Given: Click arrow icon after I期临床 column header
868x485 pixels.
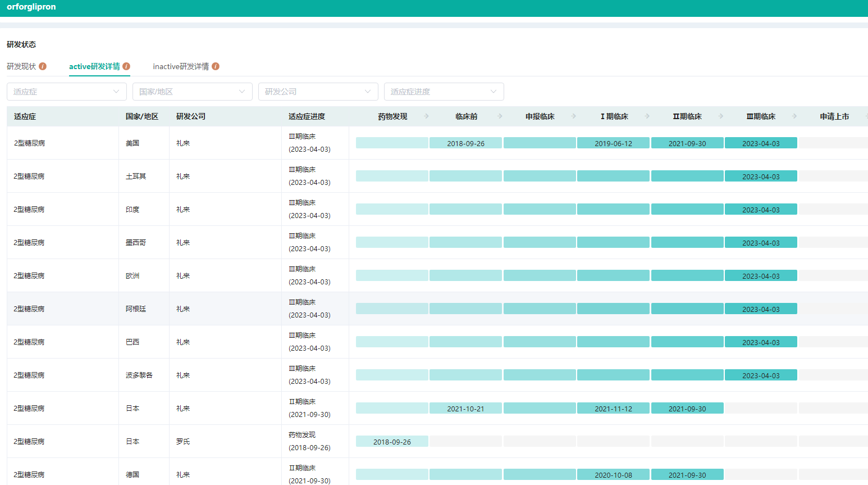Looking at the screenshot, I should (x=647, y=116).
